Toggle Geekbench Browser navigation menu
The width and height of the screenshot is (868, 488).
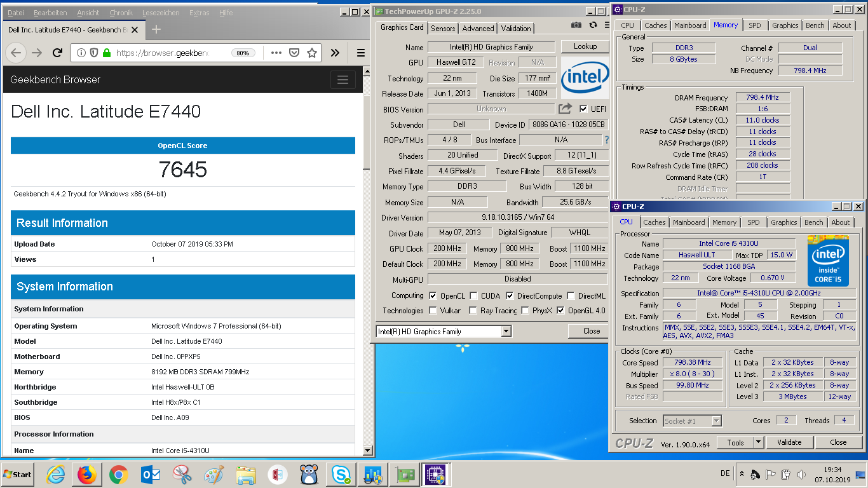pyautogui.click(x=342, y=79)
